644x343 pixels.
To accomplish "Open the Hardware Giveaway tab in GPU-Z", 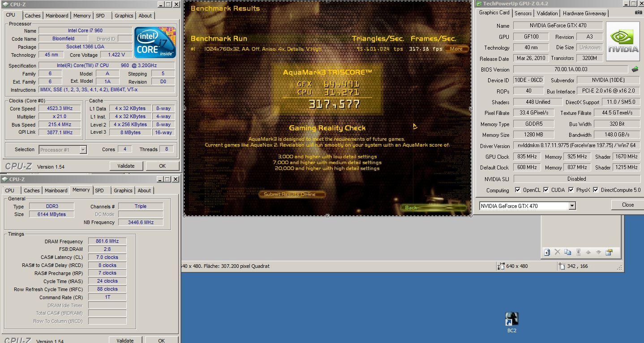I will tap(584, 13).
